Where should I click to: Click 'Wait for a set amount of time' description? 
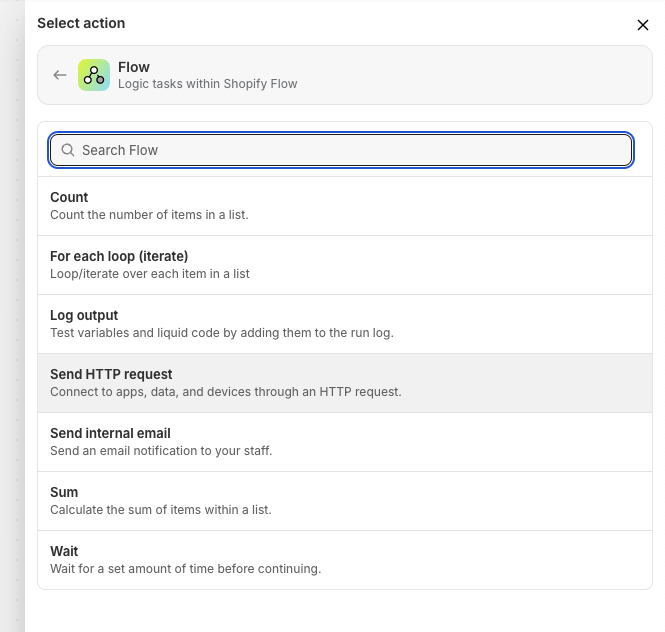[185, 569]
